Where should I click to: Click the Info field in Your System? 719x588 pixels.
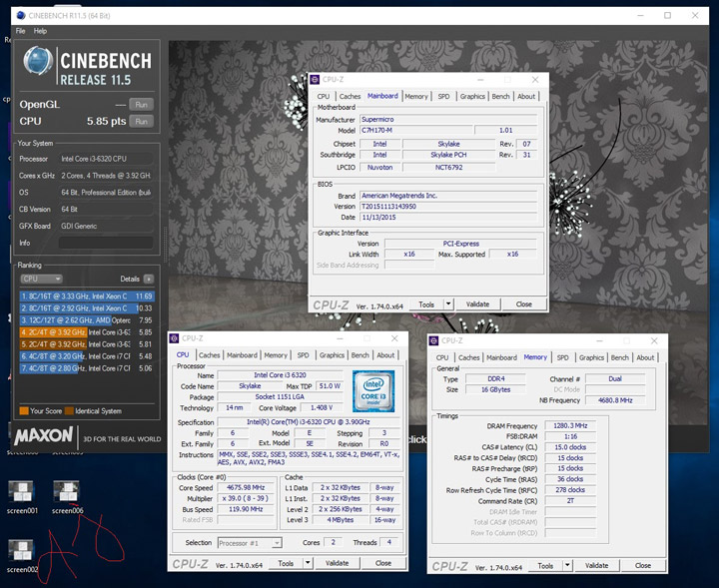[x=106, y=243]
